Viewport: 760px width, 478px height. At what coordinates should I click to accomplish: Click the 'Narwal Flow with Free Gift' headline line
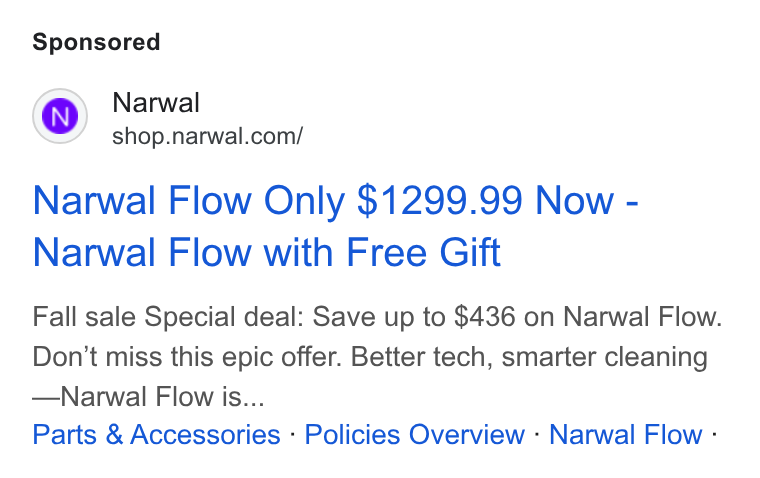(267, 252)
